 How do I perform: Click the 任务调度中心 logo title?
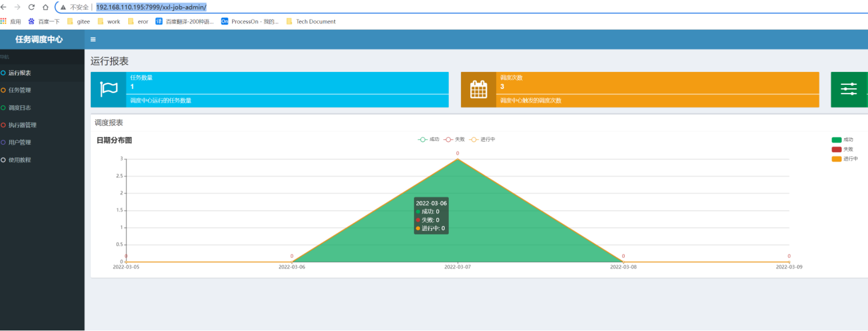(x=39, y=40)
